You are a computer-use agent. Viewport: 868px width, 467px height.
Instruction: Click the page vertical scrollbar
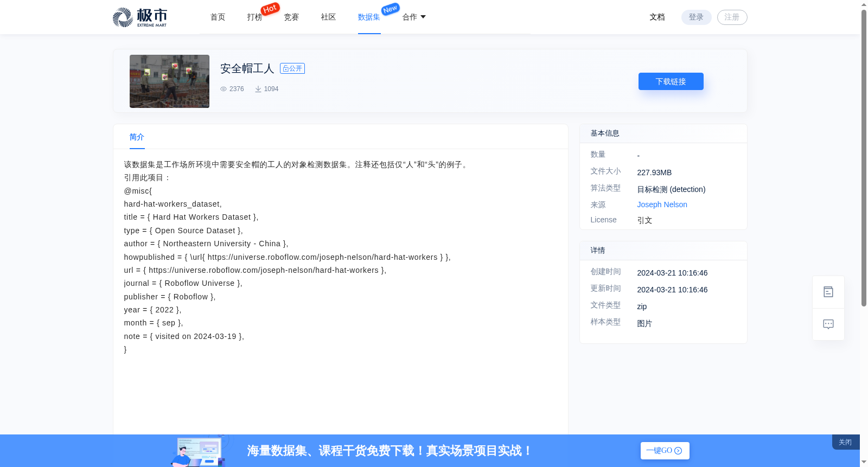coord(864,157)
